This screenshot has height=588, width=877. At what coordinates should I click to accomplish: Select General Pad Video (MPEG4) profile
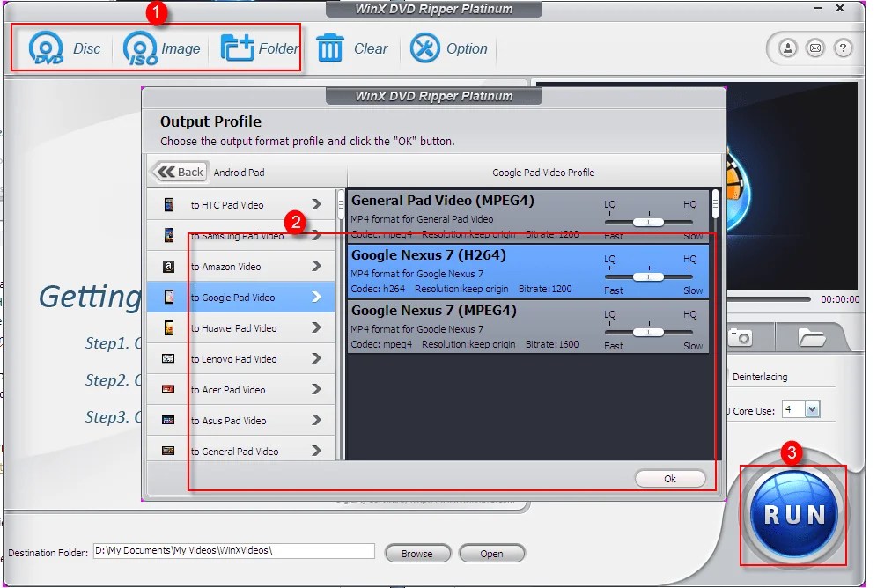528,216
